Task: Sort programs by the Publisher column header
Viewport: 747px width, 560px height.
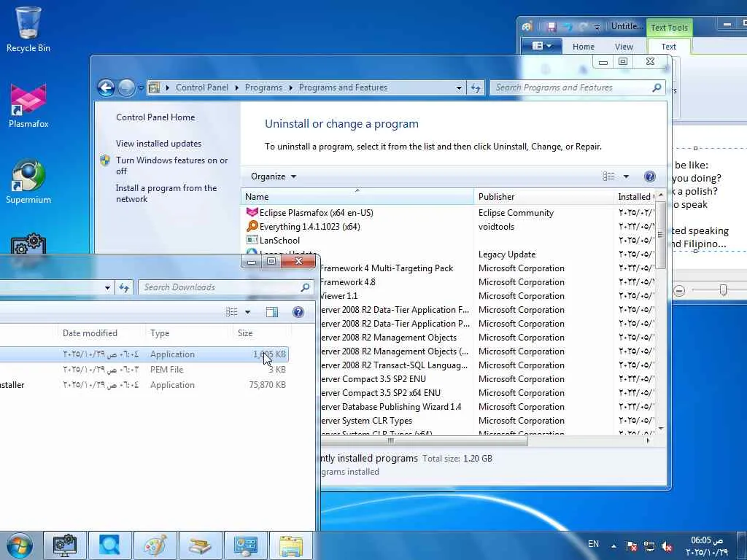Action: [x=544, y=197]
